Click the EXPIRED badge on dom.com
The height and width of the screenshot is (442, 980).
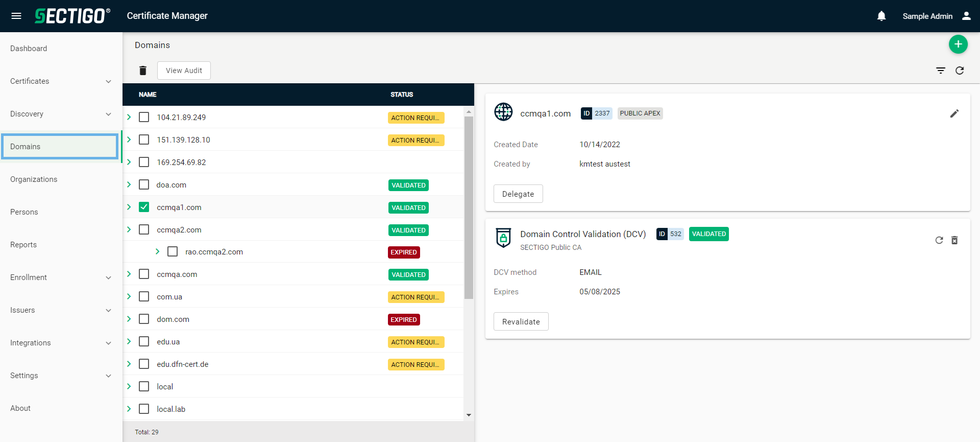[x=404, y=320]
